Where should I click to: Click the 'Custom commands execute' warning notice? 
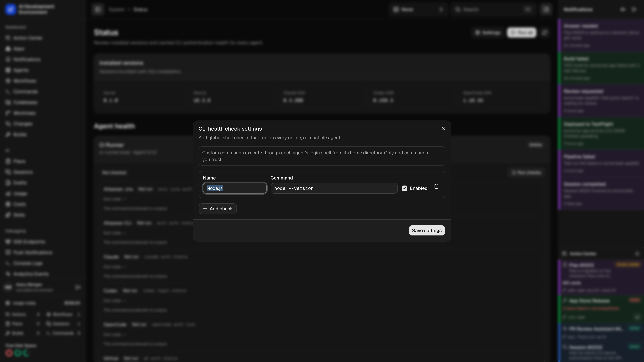click(322, 156)
